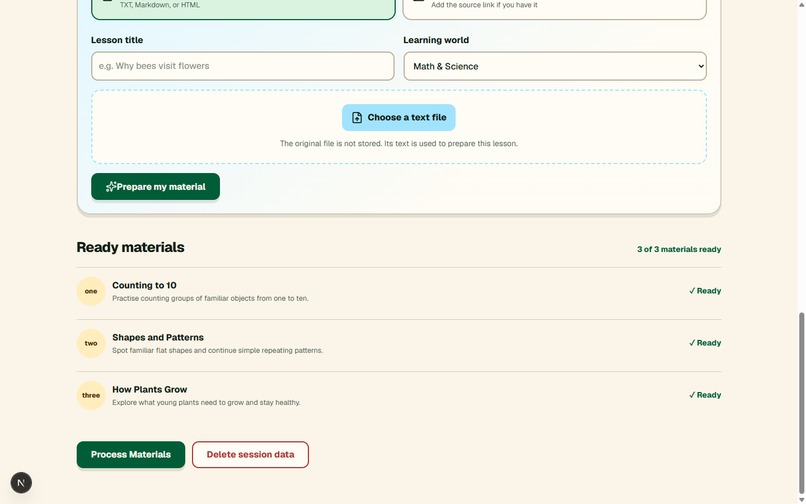Click the '3 of 3 materials ready' status
Viewport: 806px width, 504px height.
(679, 249)
